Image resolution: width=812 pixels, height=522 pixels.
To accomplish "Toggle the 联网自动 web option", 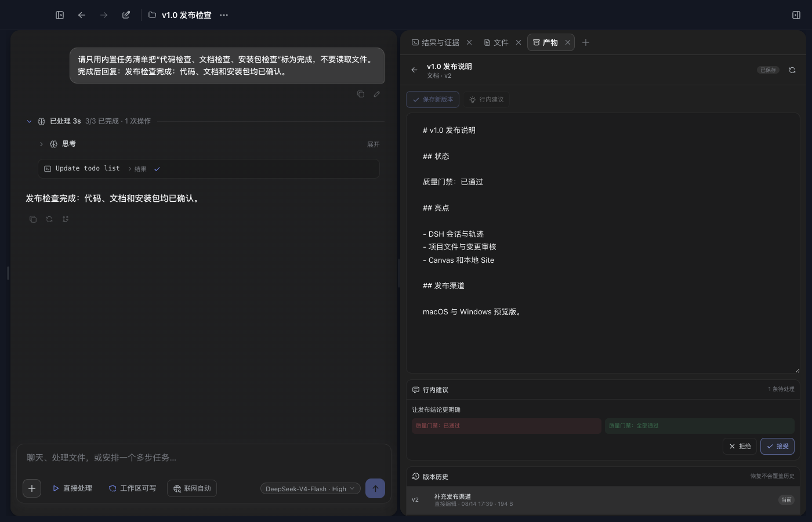I will (x=192, y=488).
